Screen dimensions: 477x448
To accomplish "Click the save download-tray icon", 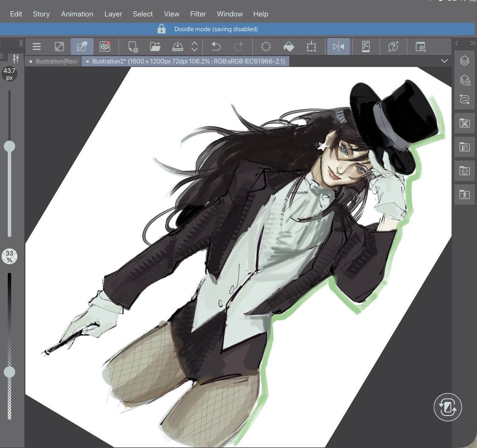I will [x=177, y=46].
